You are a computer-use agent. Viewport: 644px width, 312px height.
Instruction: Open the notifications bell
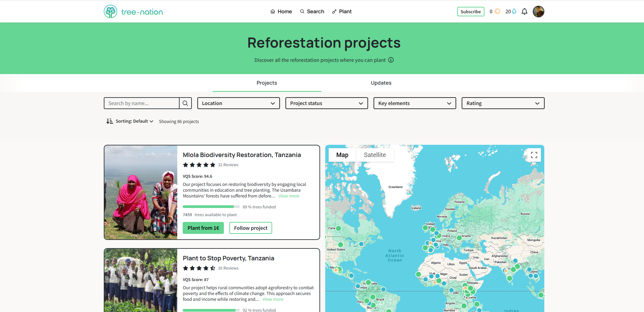coord(524,12)
